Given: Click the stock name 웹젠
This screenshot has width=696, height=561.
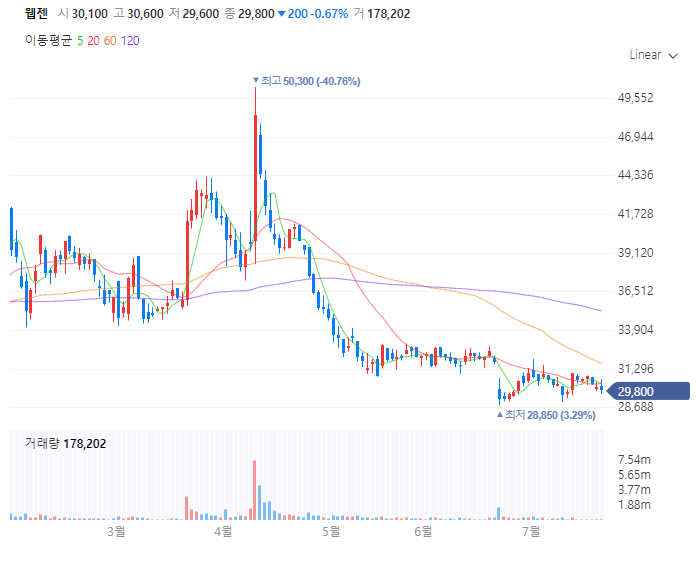Looking at the screenshot, I should point(36,14).
